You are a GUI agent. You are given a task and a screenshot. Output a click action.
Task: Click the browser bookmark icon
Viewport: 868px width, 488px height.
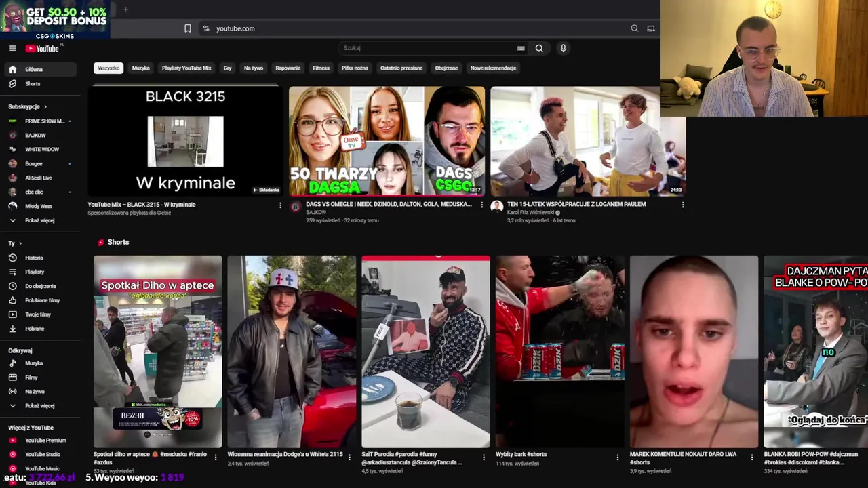(188, 28)
